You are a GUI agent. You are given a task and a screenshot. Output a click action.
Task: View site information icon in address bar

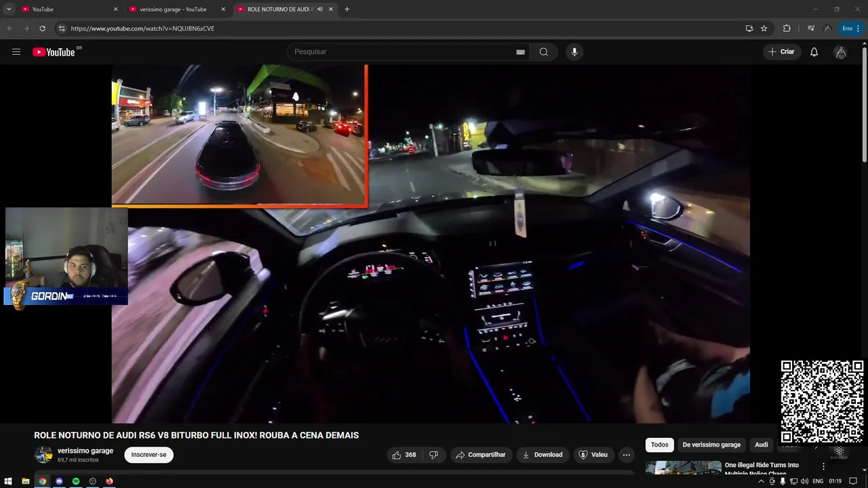[x=61, y=28]
